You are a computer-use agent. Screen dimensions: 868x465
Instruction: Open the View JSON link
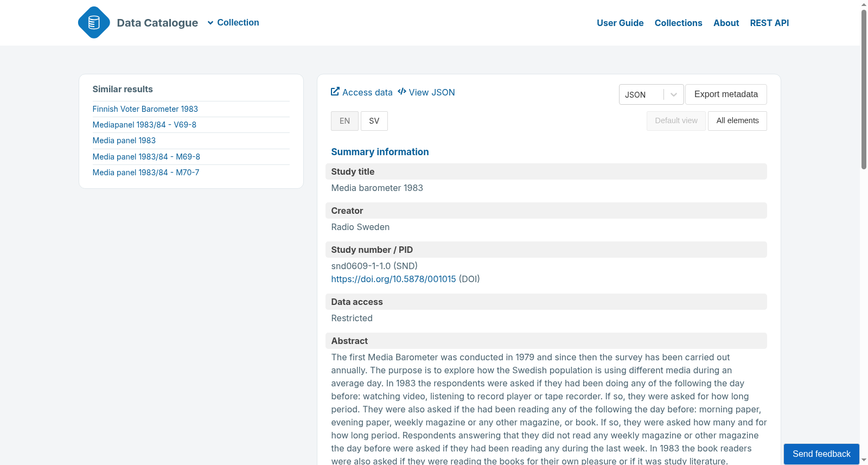pos(432,92)
